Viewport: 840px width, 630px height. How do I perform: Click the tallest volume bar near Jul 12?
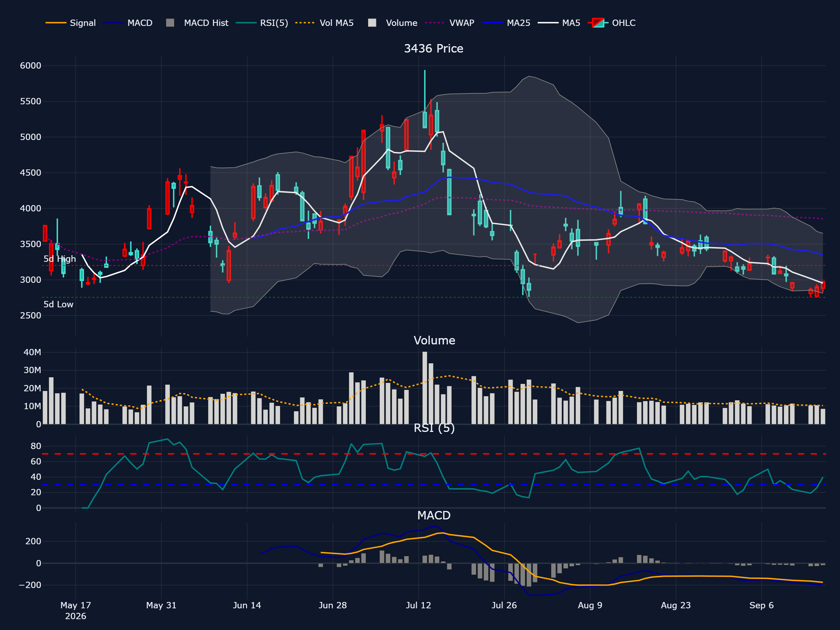425,388
